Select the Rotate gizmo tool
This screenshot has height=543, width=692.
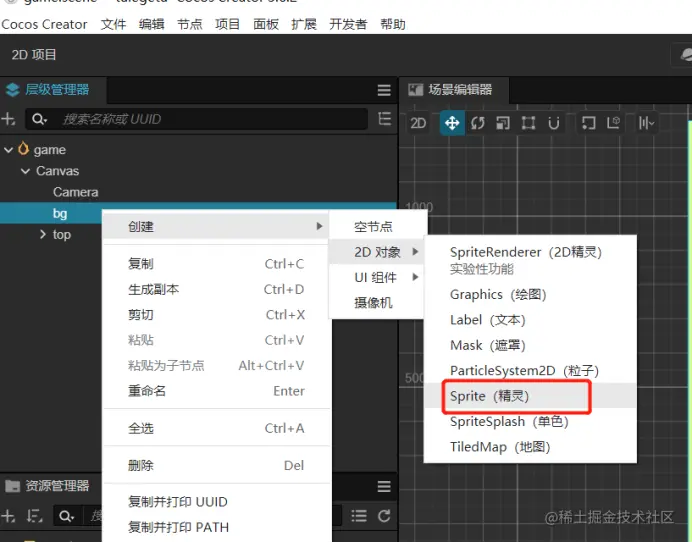tap(478, 123)
